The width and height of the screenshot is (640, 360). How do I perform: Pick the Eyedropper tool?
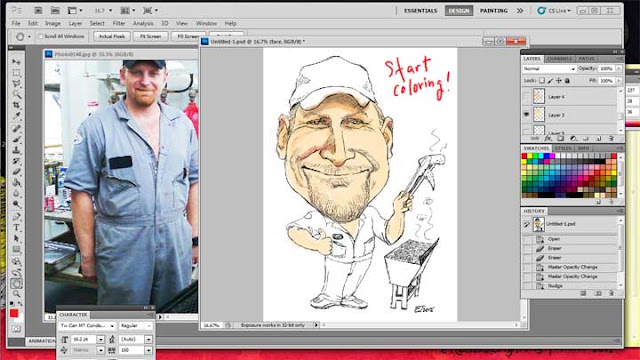16,116
